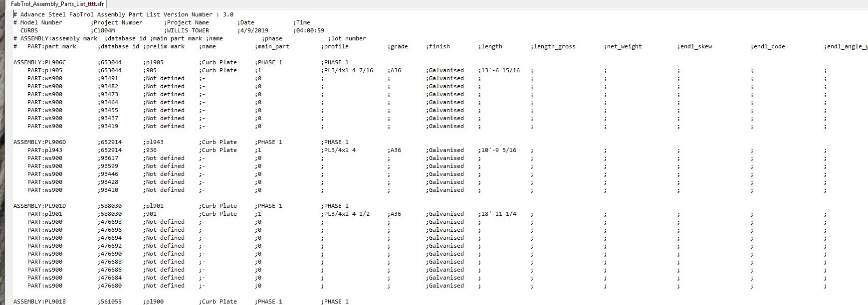868x305 pixels.
Task: Click the profile PL3/4x1 4 1/2
Action: (x=347, y=214)
